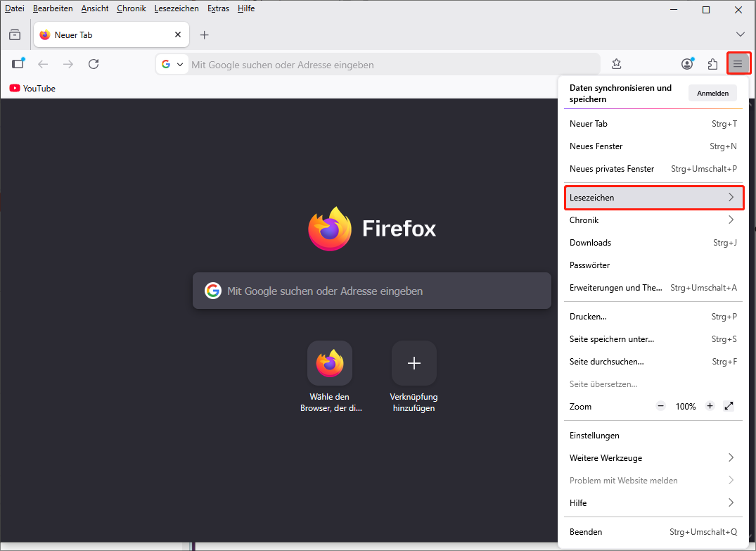Maximize the Firefox window
The width and height of the screenshot is (756, 551).
[706, 10]
